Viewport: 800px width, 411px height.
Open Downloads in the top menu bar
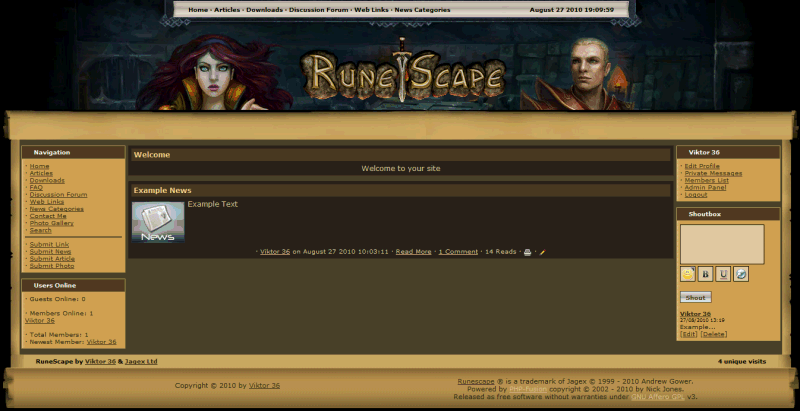coord(264,10)
